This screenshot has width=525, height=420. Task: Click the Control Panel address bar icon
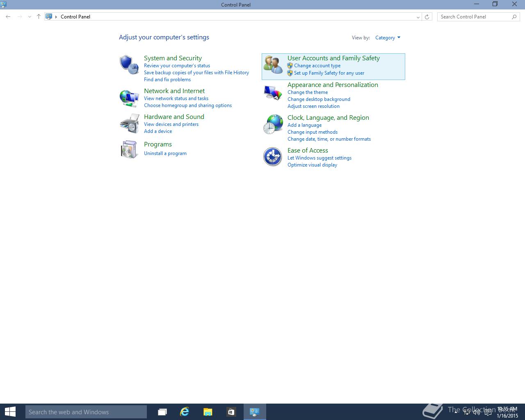49,17
